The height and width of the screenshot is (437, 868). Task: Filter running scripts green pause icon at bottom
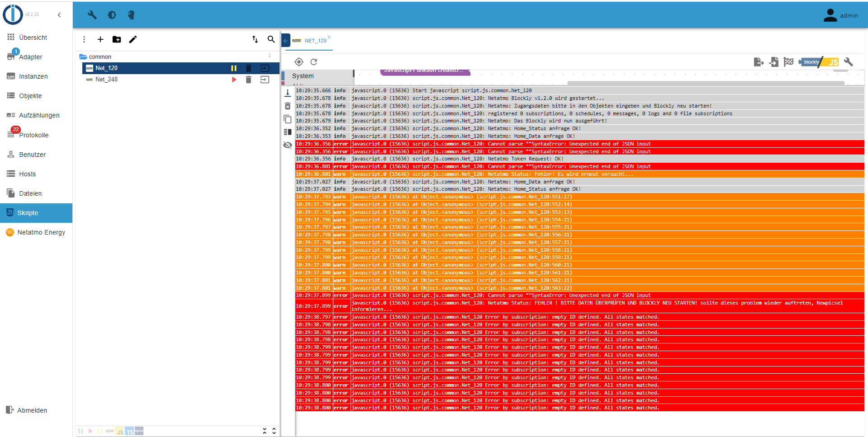click(81, 431)
